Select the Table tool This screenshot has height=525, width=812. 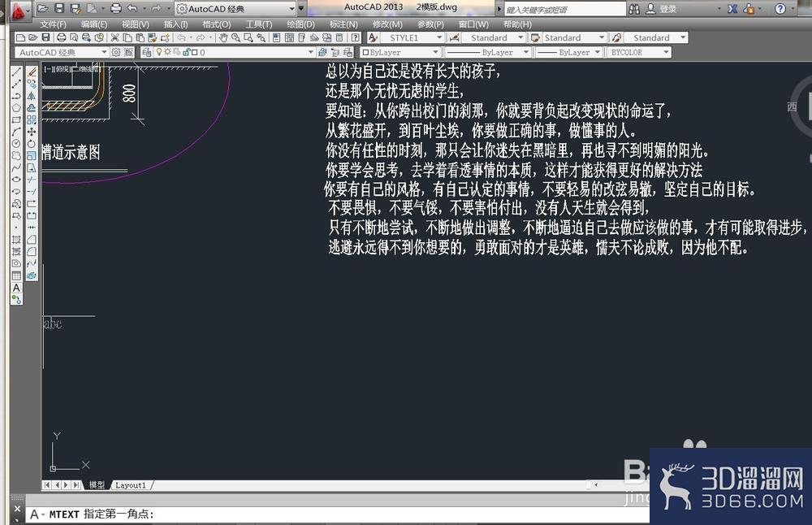(16, 276)
